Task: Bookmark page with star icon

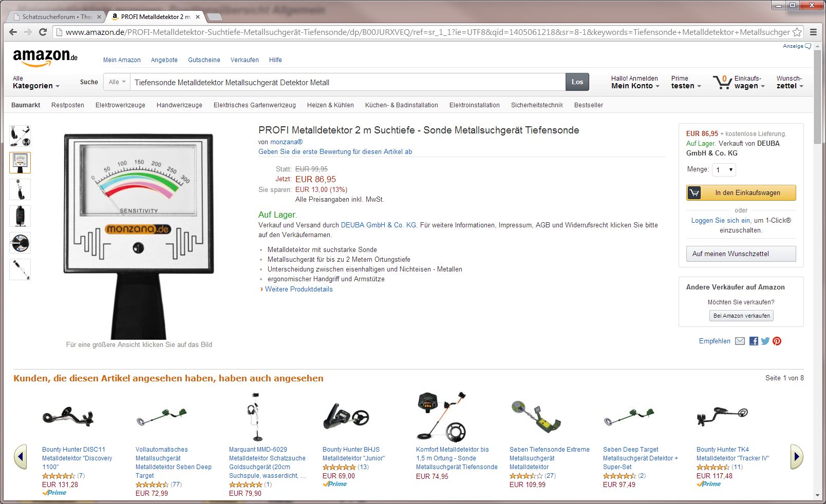Action: 797,32
